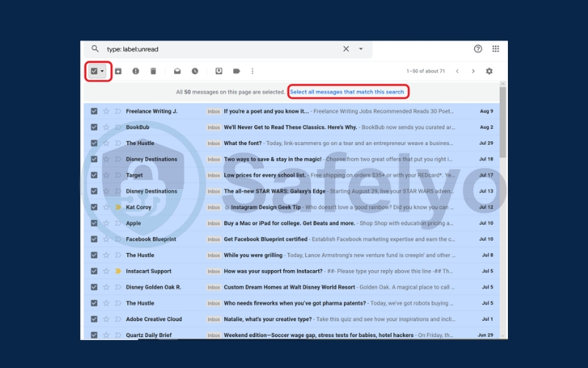
Task: Uncheck the BookBub message checkbox
Action: click(x=94, y=127)
